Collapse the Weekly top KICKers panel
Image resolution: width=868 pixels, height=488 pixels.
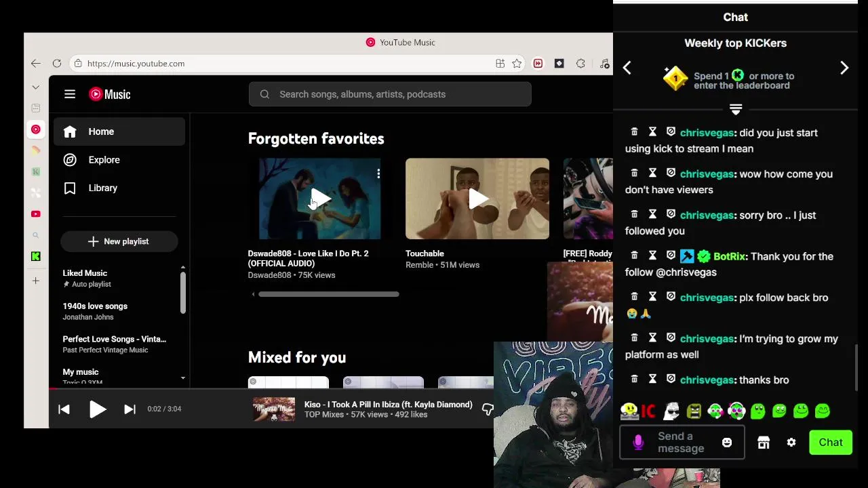click(736, 109)
